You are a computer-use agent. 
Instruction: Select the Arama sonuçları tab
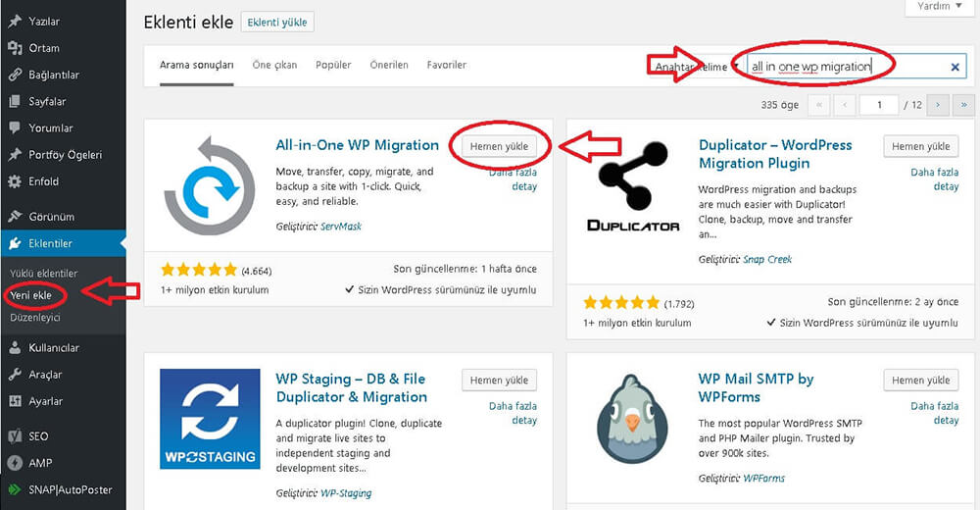coord(196,65)
